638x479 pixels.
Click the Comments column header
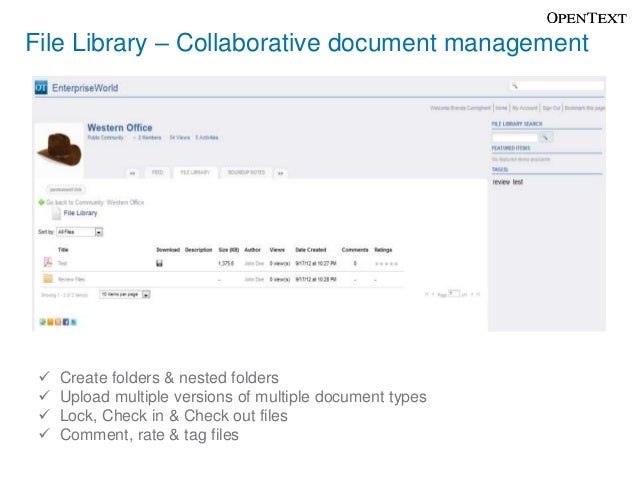coord(355,249)
